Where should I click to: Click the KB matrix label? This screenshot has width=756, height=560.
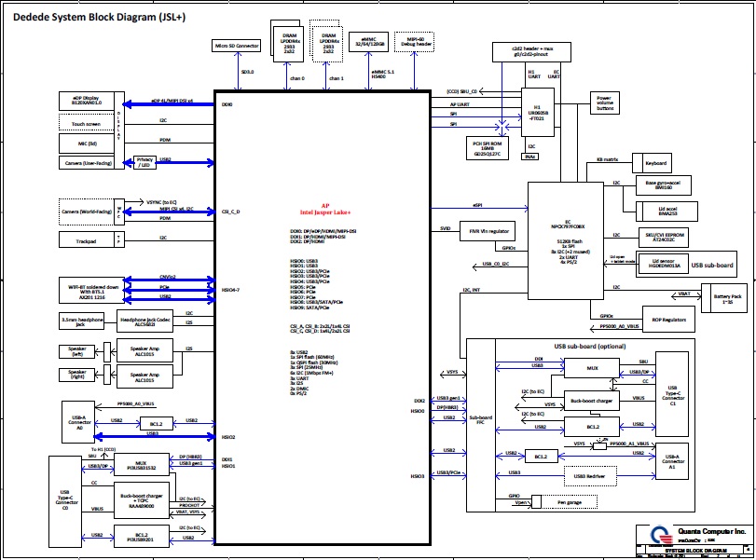coord(608,159)
